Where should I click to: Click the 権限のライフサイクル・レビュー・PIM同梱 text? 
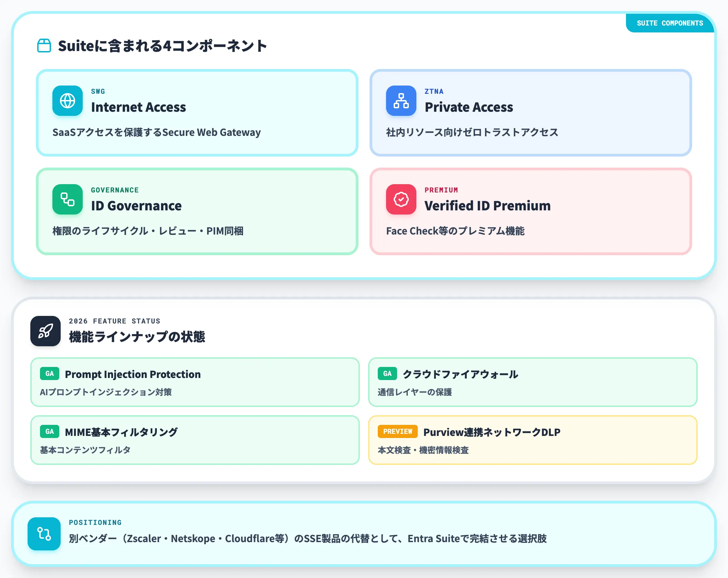tap(148, 231)
